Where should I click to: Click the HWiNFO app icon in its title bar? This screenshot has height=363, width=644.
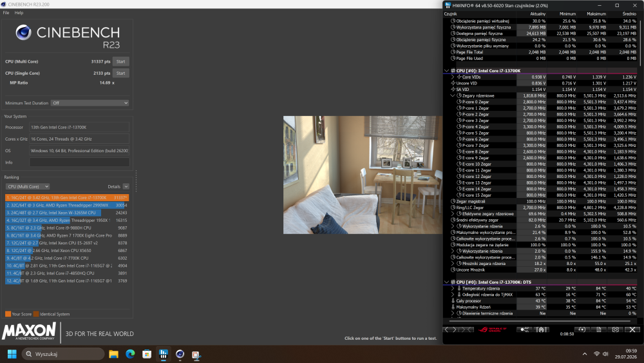click(x=448, y=5)
